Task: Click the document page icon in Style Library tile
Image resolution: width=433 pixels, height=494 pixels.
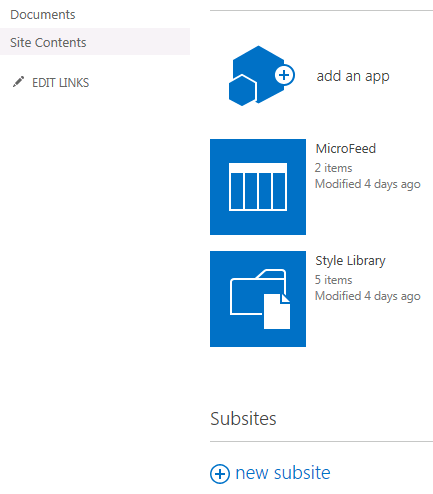Action: click(x=277, y=311)
